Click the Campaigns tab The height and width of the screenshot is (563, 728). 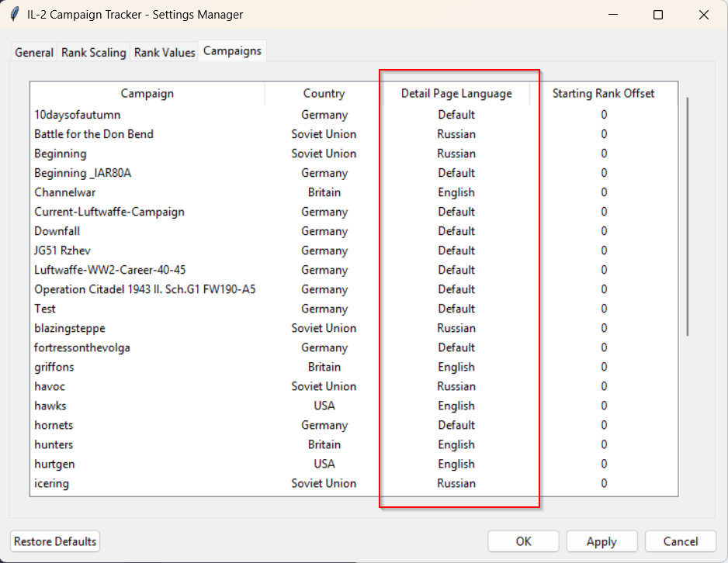point(232,51)
